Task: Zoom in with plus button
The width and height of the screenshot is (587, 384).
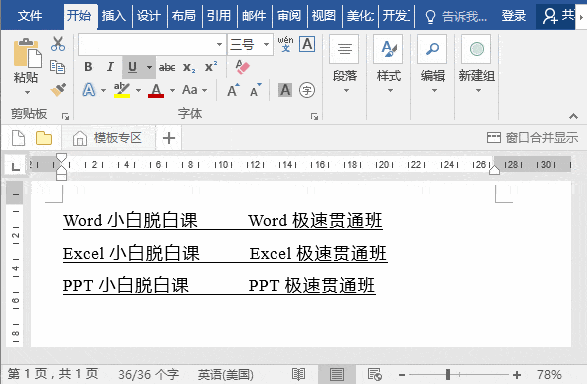Action: [x=517, y=375]
